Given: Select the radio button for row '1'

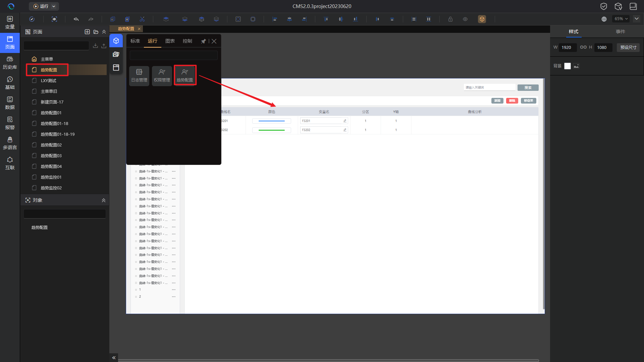Looking at the screenshot, I should point(136,290).
